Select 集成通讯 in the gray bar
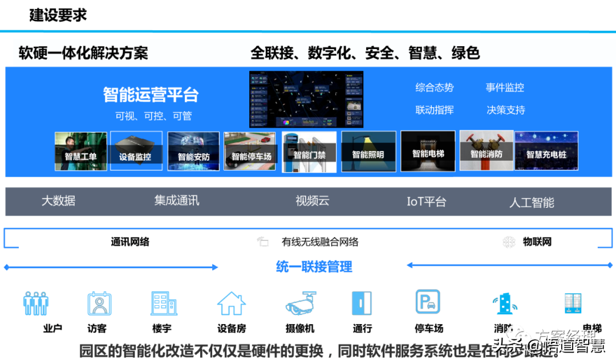Image resolution: width=616 pixels, height=364 pixels. 177,201
